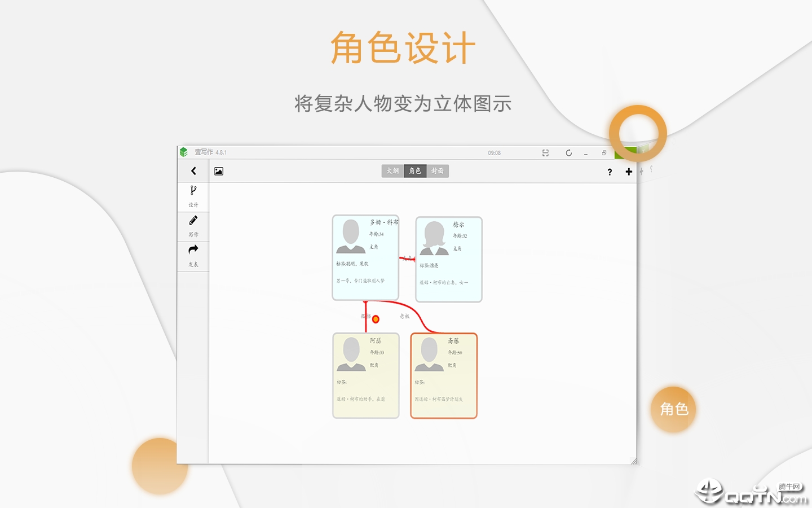
Task: Click 主角 role text on 梅尔 card
Action: tap(457, 249)
